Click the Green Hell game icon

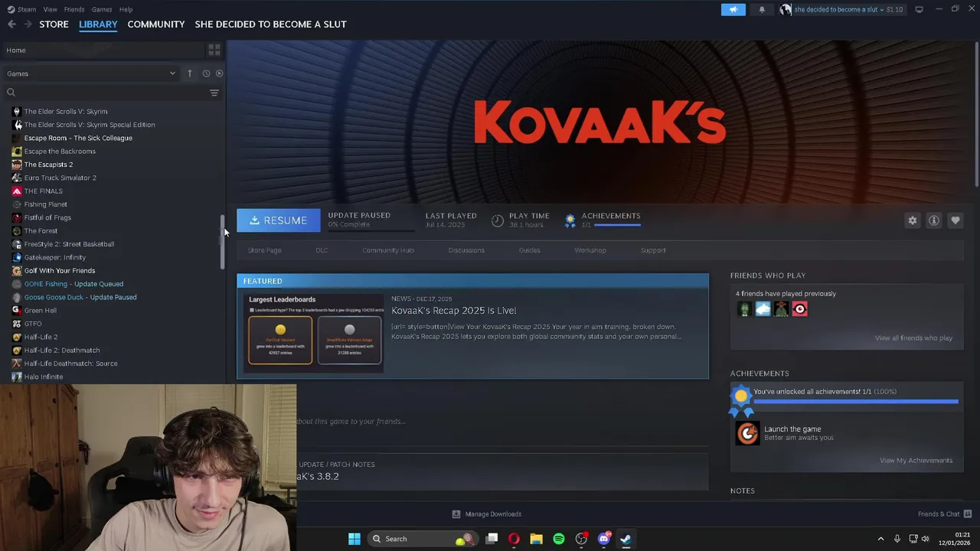pos(17,311)
